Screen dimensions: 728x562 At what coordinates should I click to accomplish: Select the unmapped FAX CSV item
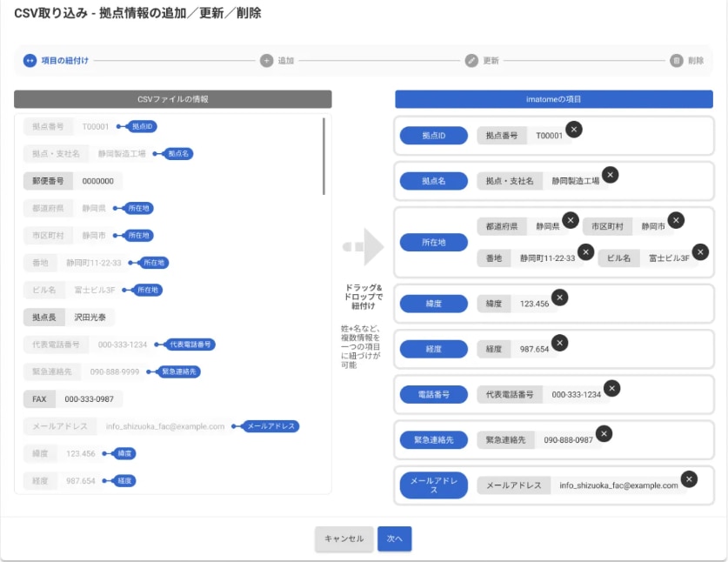pos(73,399)
